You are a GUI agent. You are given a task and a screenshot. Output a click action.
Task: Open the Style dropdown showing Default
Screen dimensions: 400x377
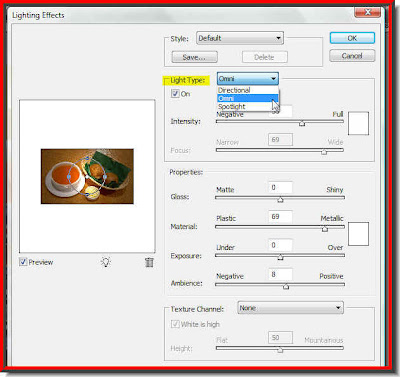pyautogui.click(x=240, y=38)
